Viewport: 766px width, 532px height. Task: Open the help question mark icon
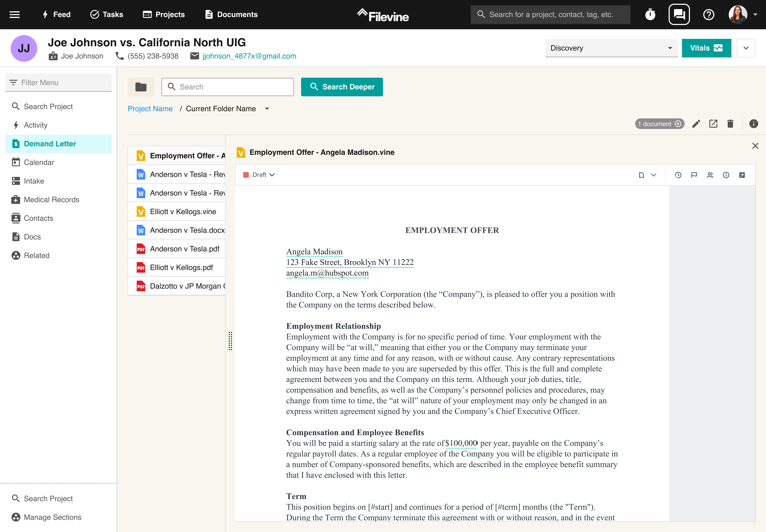(x=709, y=14)
